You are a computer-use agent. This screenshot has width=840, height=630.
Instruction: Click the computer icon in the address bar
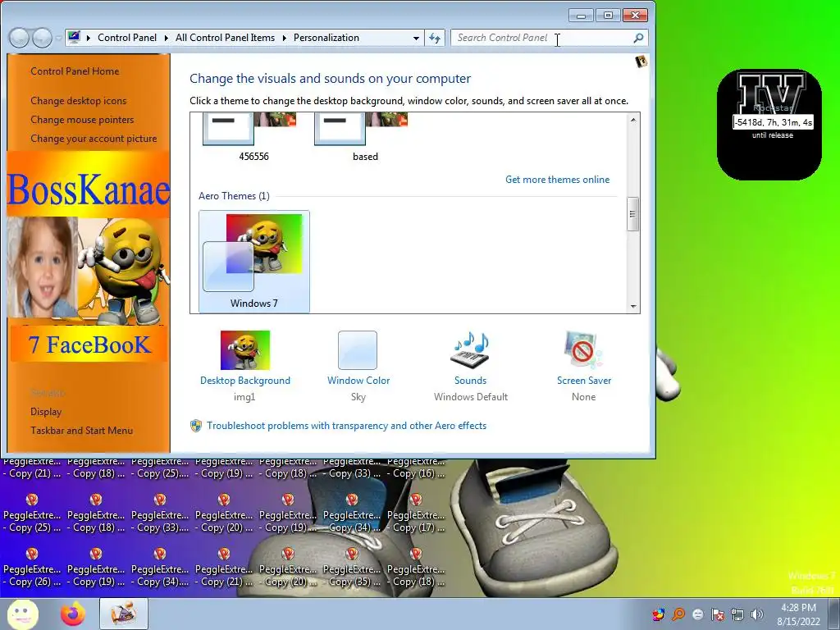coord(75,38)
